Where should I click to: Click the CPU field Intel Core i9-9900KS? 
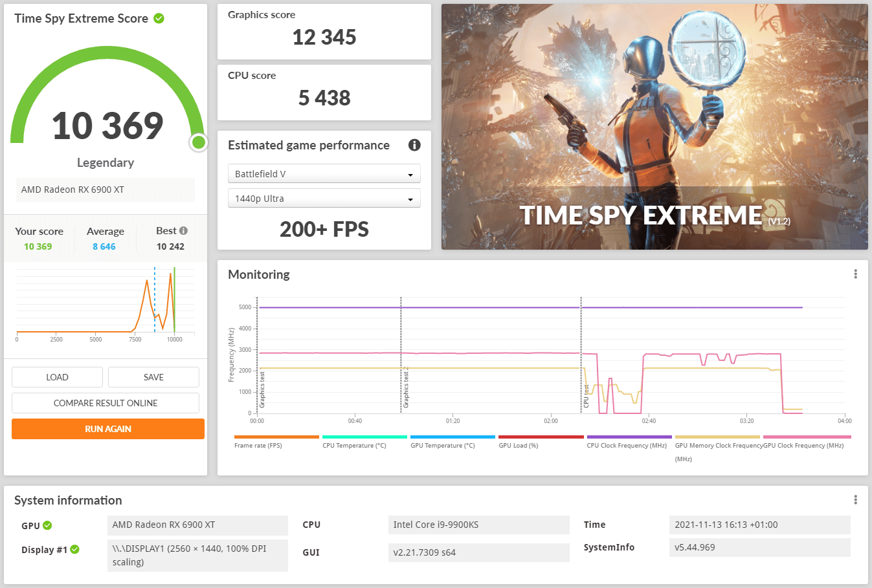[x=479, y=525]
